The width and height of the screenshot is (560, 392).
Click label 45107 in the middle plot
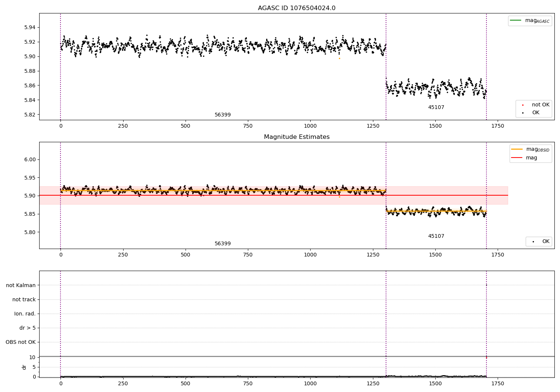[x=436, y=236]
